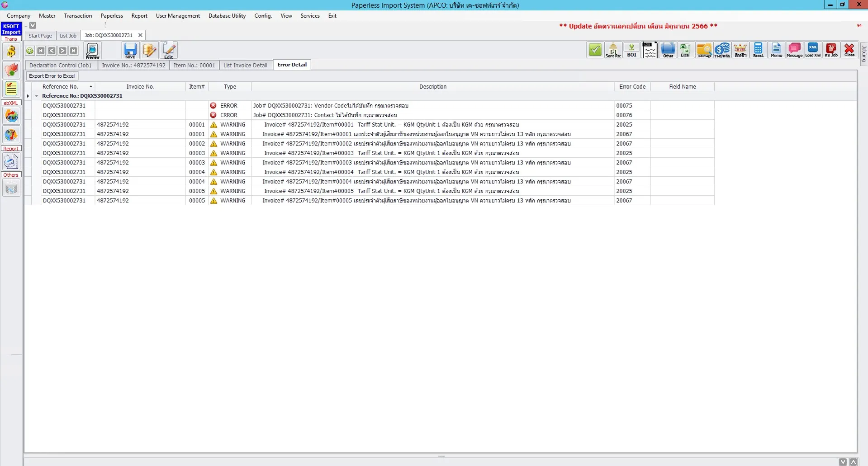Viewport: 868px width, 466px height.
Task: Click the Load Xml icon
Action: click(812, 50)
